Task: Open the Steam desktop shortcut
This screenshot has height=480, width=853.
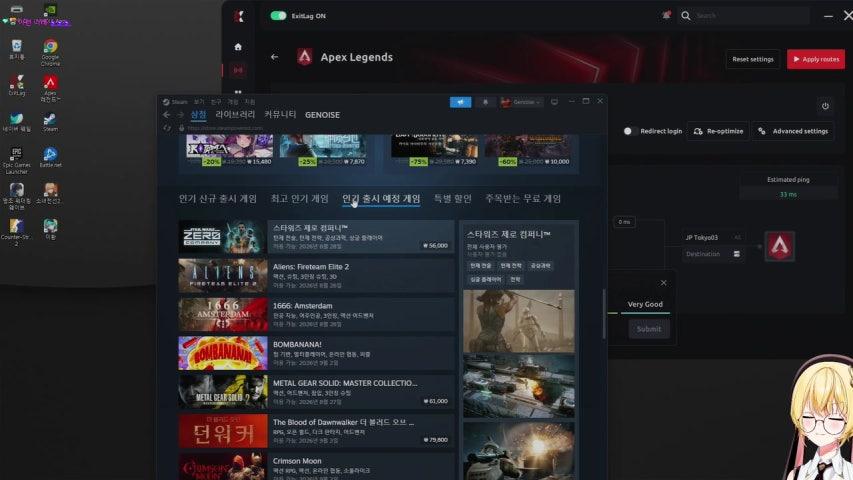Action: pyautogui.click(x=50, y=122)
